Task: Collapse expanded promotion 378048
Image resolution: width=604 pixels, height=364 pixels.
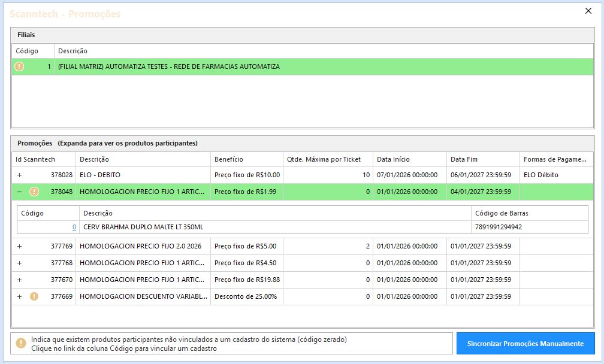Action: [19, 192]
